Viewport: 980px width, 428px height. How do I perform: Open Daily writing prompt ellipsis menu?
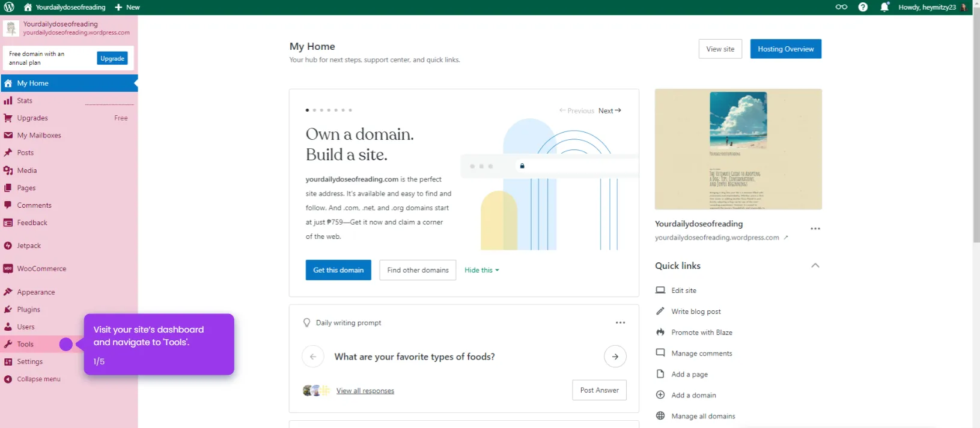coord(620,323)
